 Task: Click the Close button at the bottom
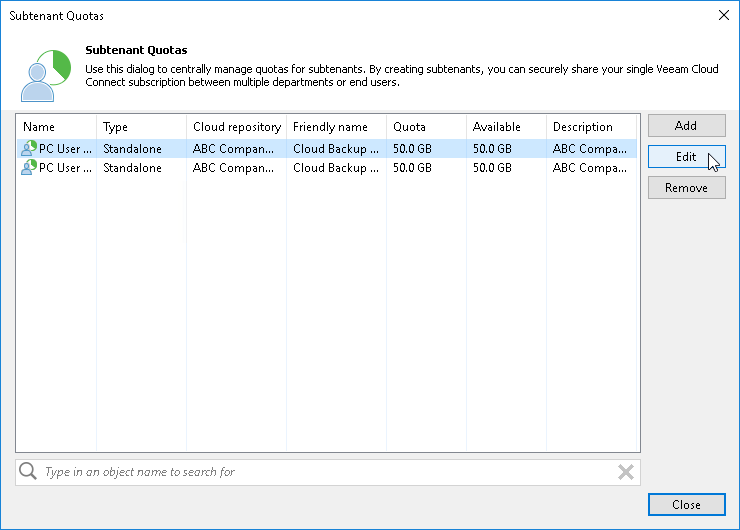(x=686, y=505)
